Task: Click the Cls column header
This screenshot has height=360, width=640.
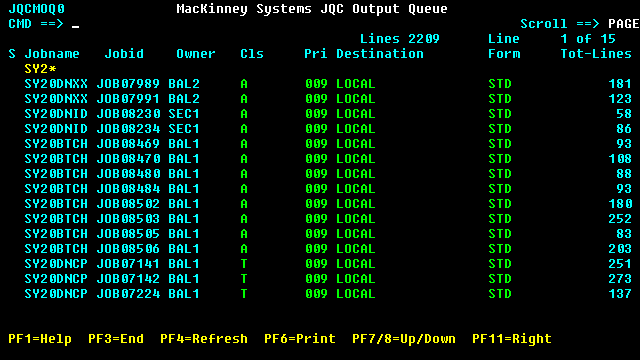Action: (252, 54)
